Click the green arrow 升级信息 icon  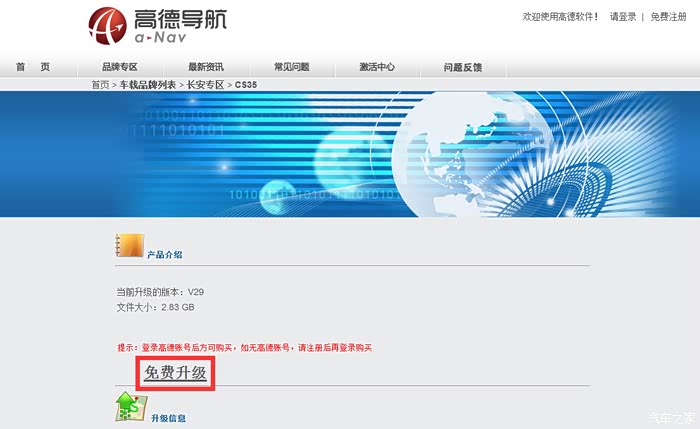(x=131, y=407)
